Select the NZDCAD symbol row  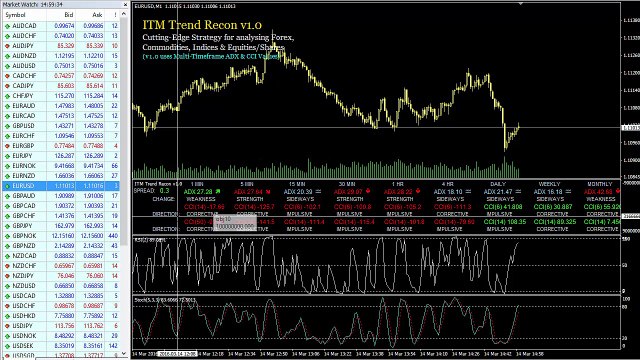(61, 256)
